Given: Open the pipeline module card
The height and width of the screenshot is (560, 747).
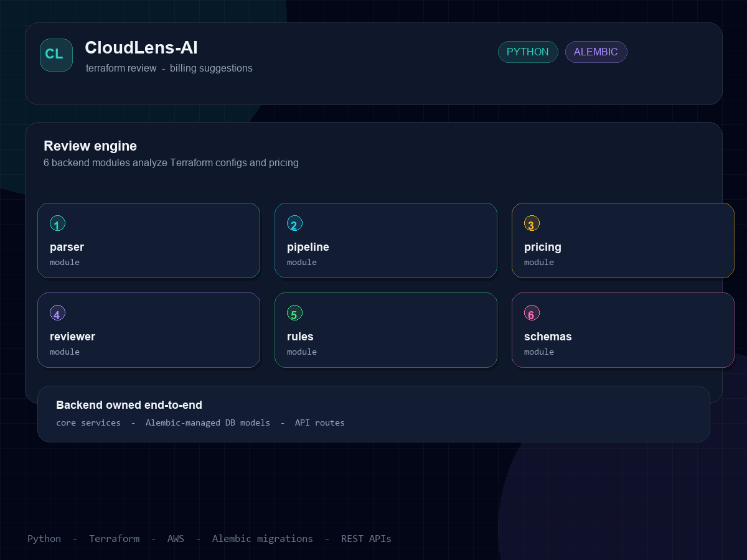Looking at the screenshot, I should [x=386, y=240].
